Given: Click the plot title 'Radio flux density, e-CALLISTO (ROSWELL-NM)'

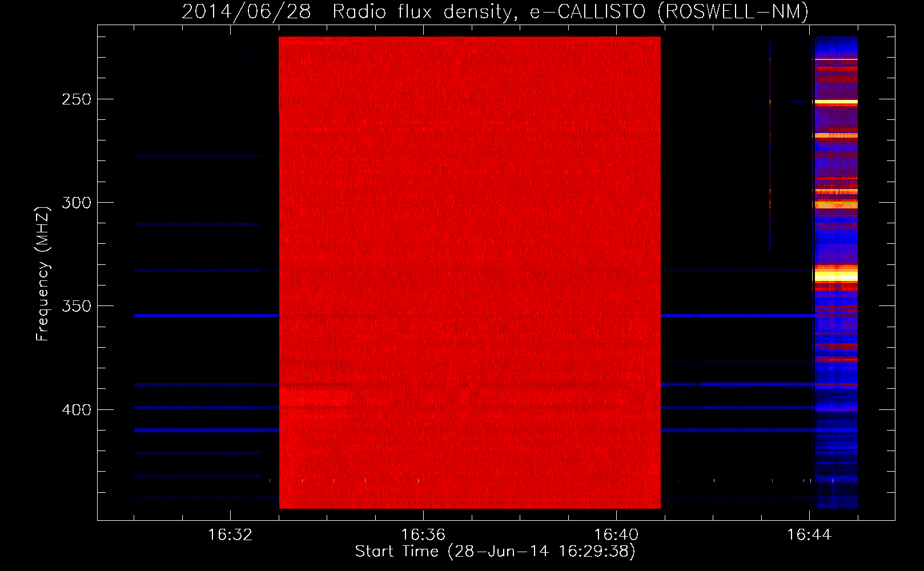Looking at the screenshot, I should pyautogui.click(x=571, y=11).
